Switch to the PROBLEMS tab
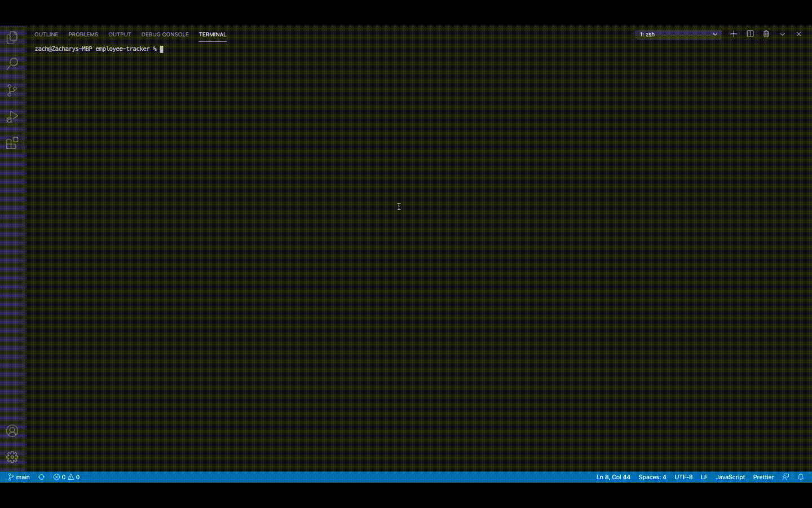 [x=83, y=34]
